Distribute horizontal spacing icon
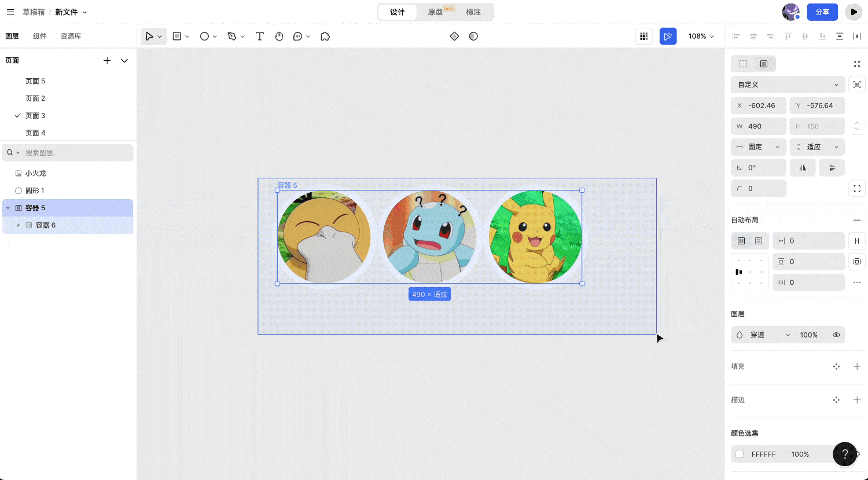Screen dimensions: 868x480 (857, 36)
